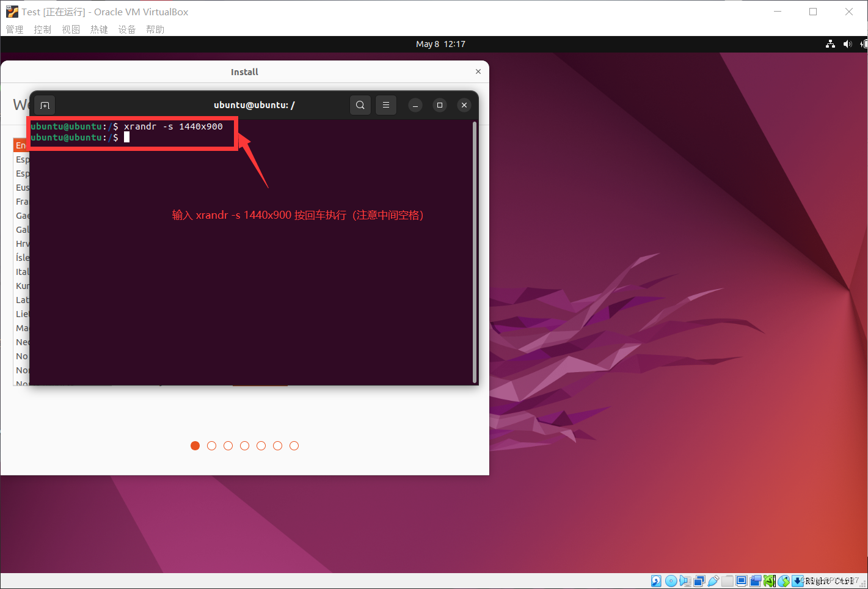The height and width of the screenshot is (589, 868).
Task: Select the 'Ital' language row
Action: tap(21, 272)
